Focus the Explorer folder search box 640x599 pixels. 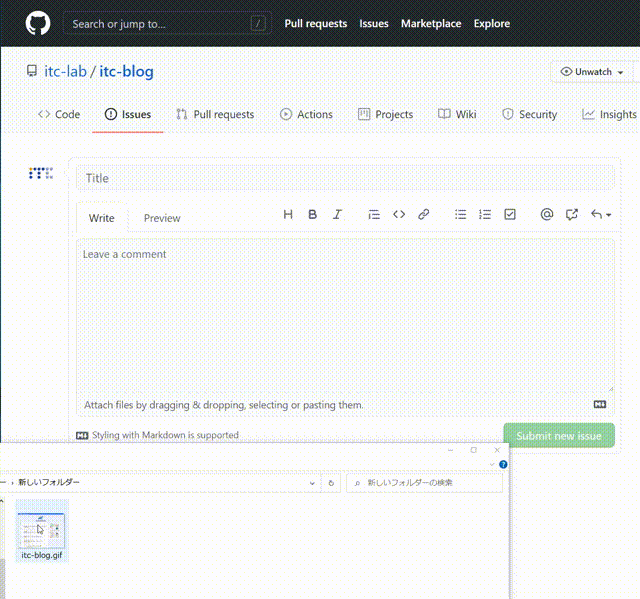[x=424, y=483]
